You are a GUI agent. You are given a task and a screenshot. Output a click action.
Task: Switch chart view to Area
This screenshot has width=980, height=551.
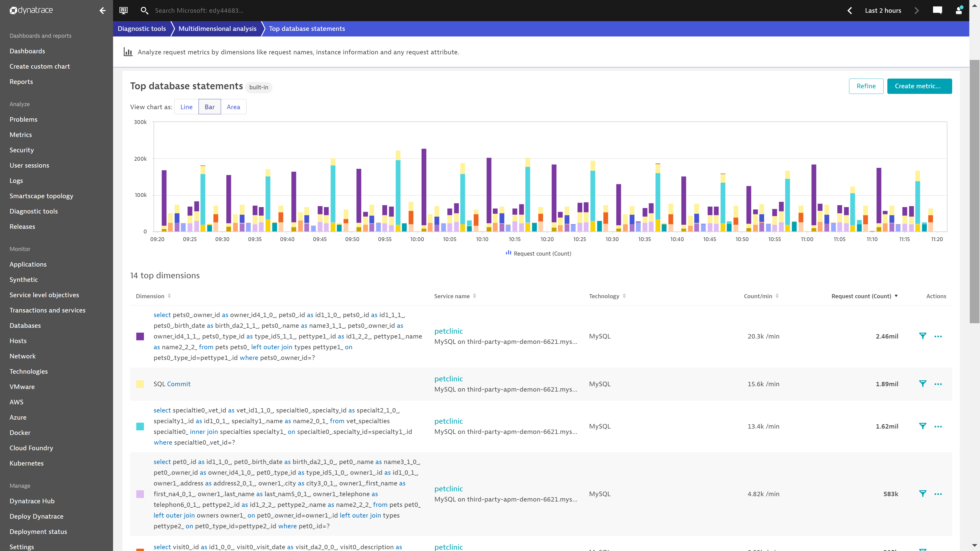click(233, 107)
